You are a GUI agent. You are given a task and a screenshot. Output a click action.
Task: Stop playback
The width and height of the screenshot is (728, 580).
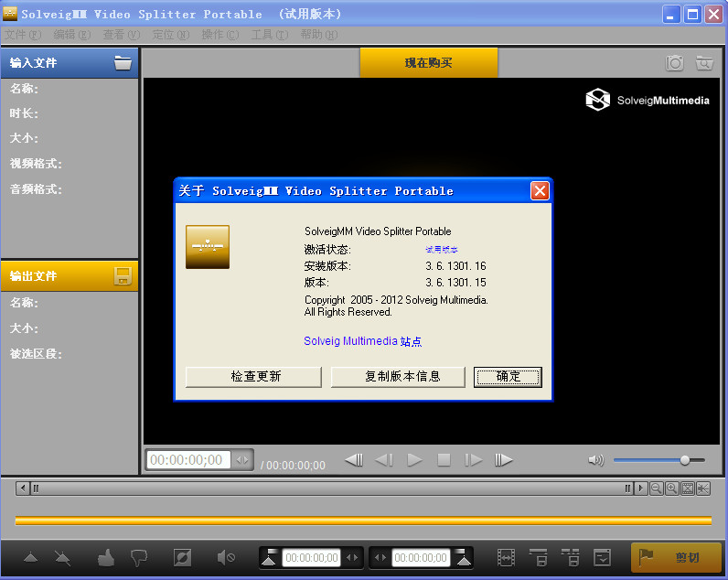tap(444, 460)
